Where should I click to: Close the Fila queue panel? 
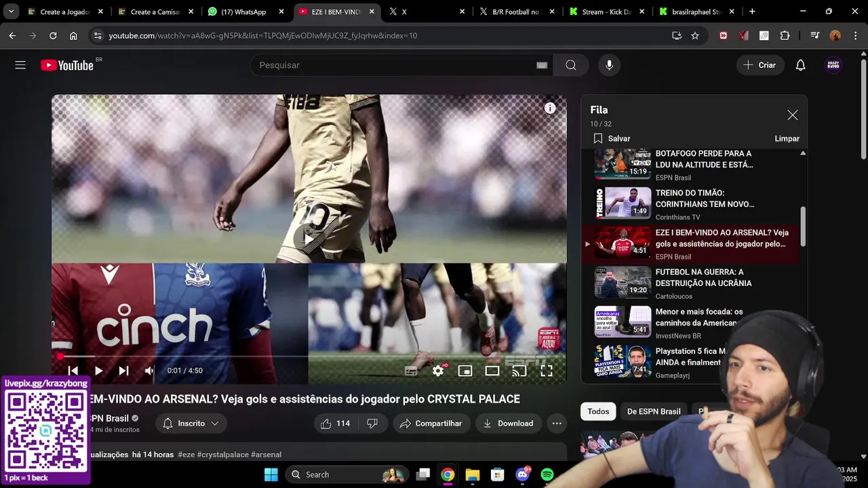point(793,115)
